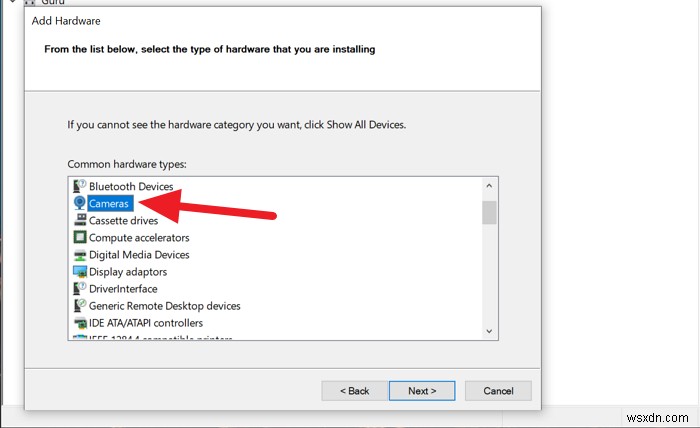The image size is (700, 428).
Task: Click the DriverInterface icon
Action: tap(80, 288)
